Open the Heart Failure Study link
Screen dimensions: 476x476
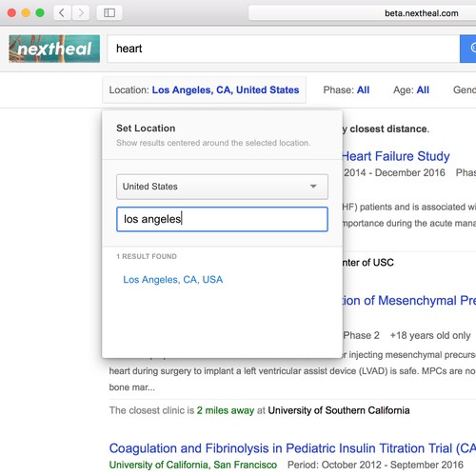[396, 156]
